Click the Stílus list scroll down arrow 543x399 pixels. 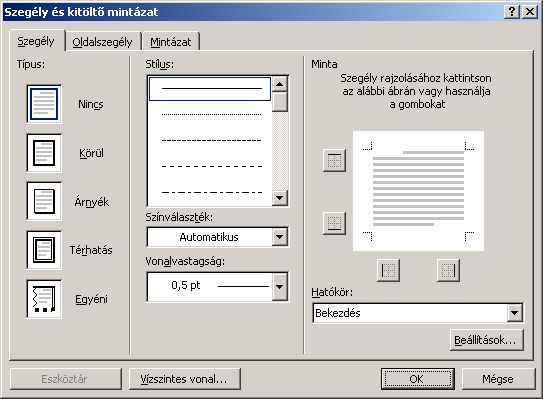pos(280,198)
